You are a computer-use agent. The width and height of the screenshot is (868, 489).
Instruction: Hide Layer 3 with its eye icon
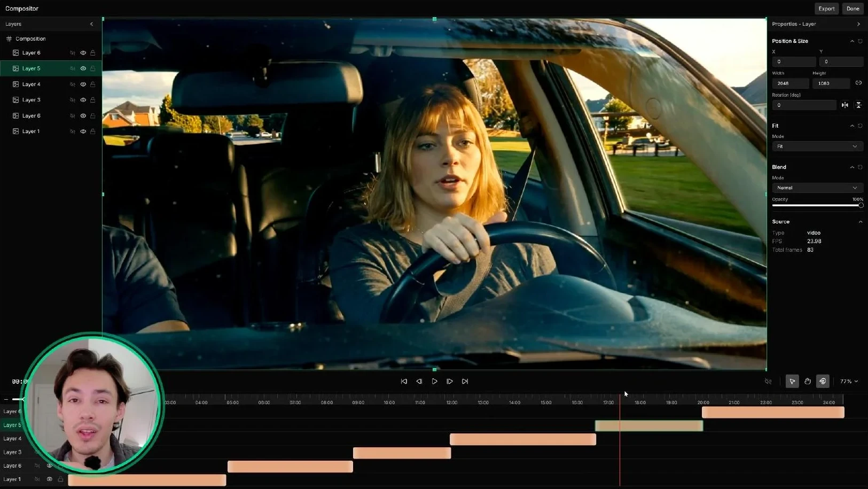(83, 100)
